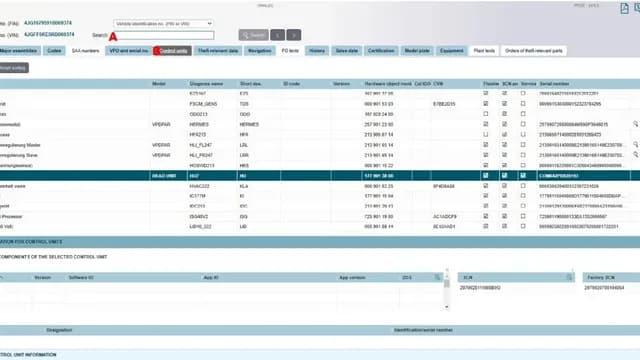The image size is (640, 360).
Task: Click the Software ID column header
Action: pyautogui.click(x=81, y=278)
